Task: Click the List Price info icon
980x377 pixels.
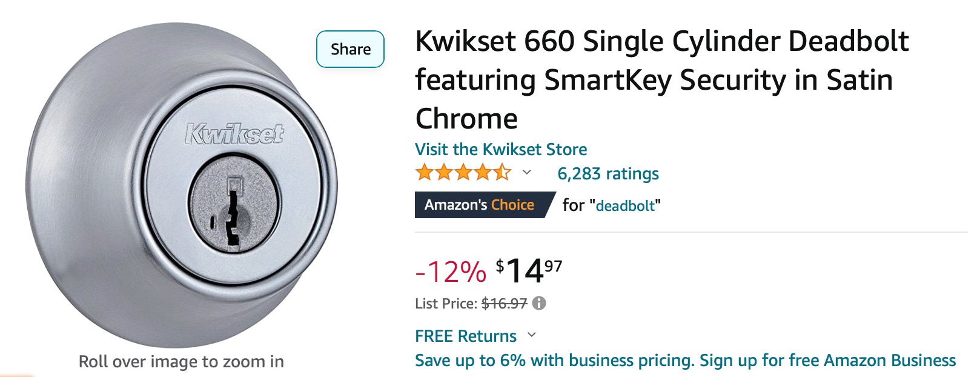Action: tap(539, 303)
